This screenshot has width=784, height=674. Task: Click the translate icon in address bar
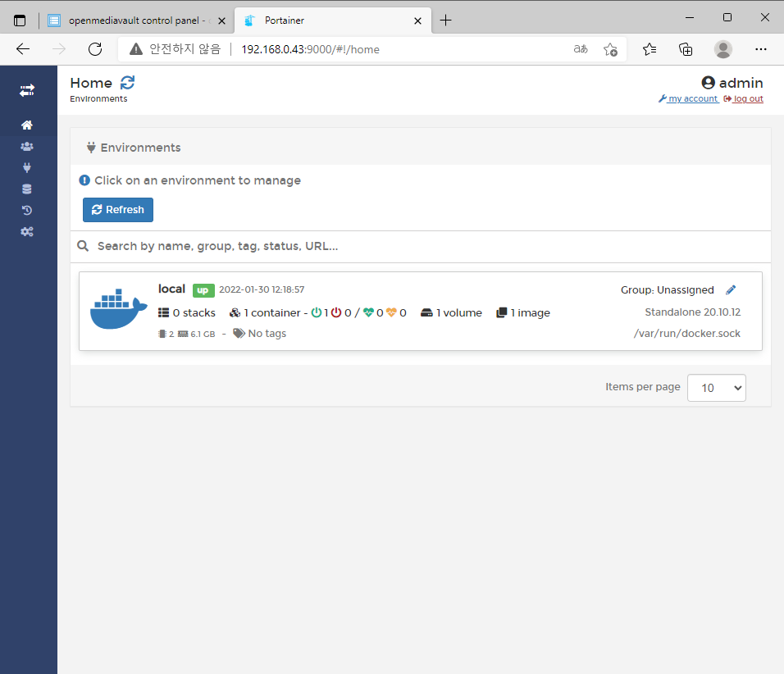(x=581, y=49)
